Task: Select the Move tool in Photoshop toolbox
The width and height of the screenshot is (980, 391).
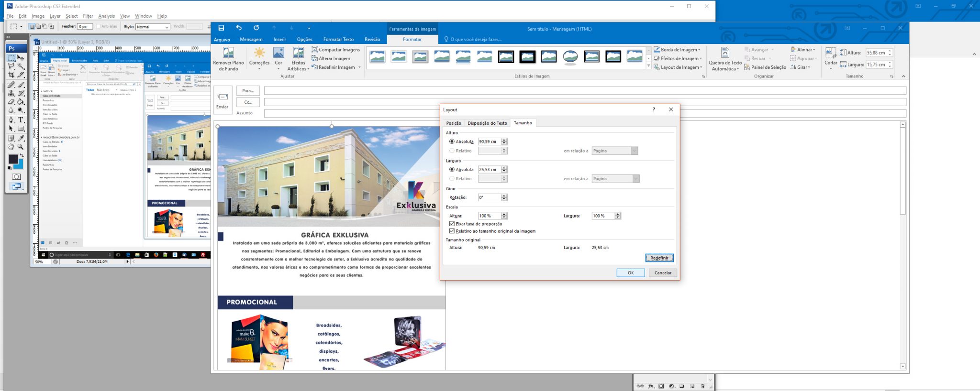Action: 21,58
